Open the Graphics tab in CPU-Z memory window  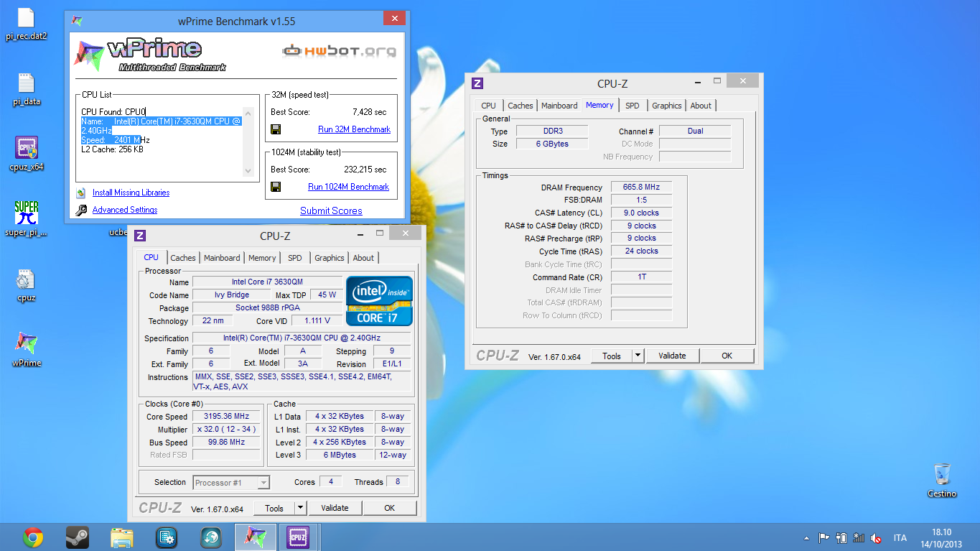coord(667,106)
